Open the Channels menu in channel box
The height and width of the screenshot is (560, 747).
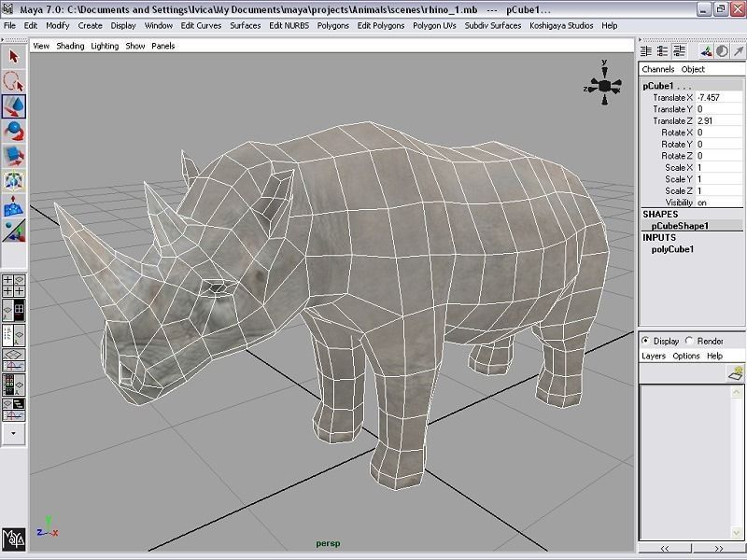click(658, 69)
